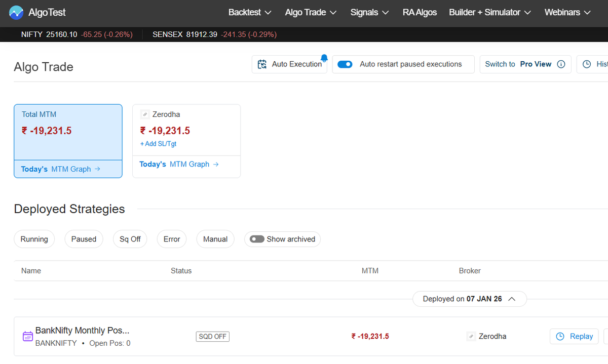The width and height of the screenshot is (608, 364).
Task: Expand the Algo Trade dropdown menu
Action: (311, 12)
